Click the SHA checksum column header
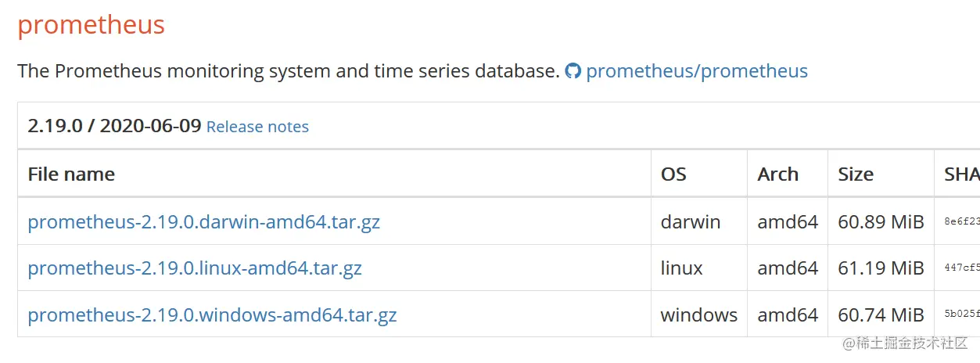 (961, 174)
